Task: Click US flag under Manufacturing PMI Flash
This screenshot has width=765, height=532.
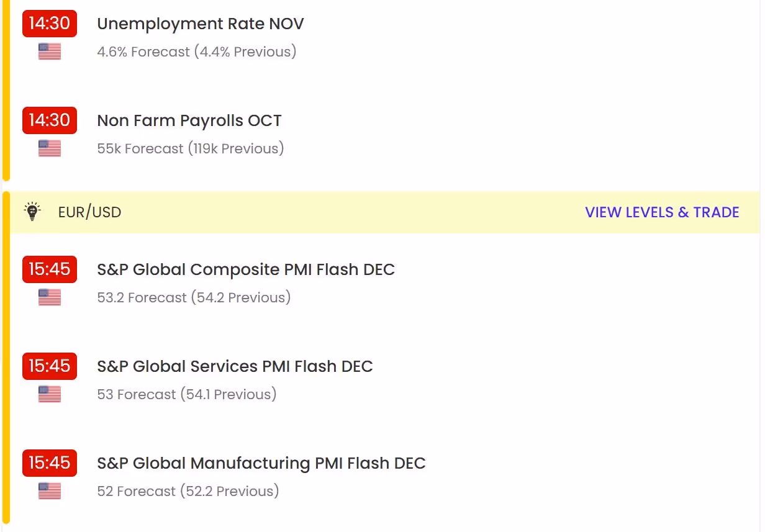Action: [x=50, y=491]
